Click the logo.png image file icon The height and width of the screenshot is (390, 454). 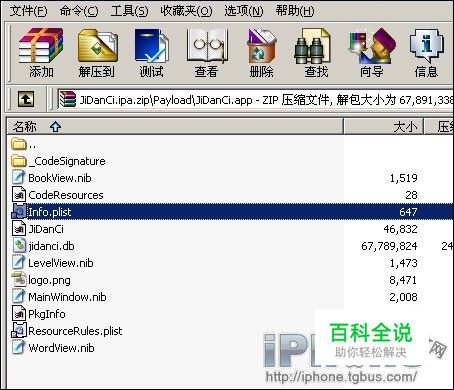tap(19, 279)
